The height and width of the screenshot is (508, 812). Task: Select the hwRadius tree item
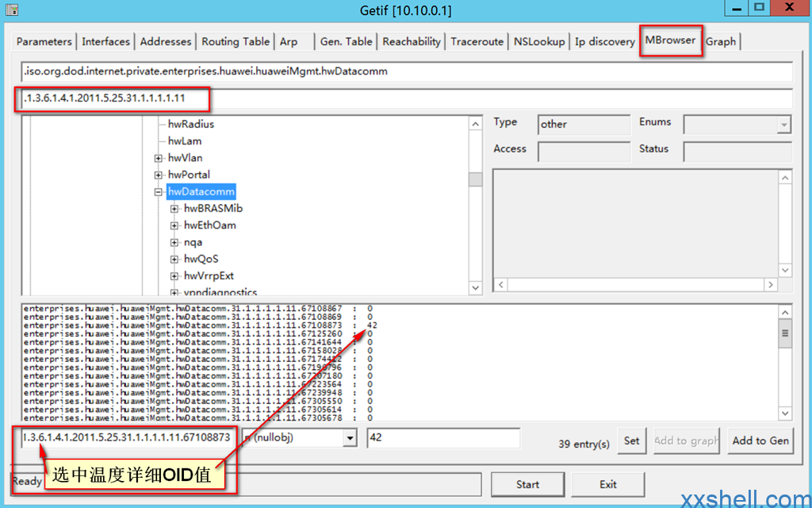point(191,125)
